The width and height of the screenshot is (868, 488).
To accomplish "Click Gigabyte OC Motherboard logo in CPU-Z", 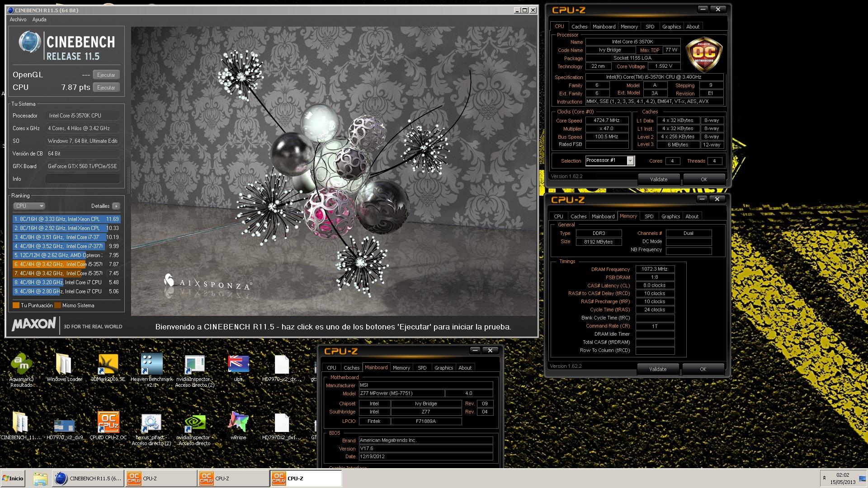I will pos(704,55).
